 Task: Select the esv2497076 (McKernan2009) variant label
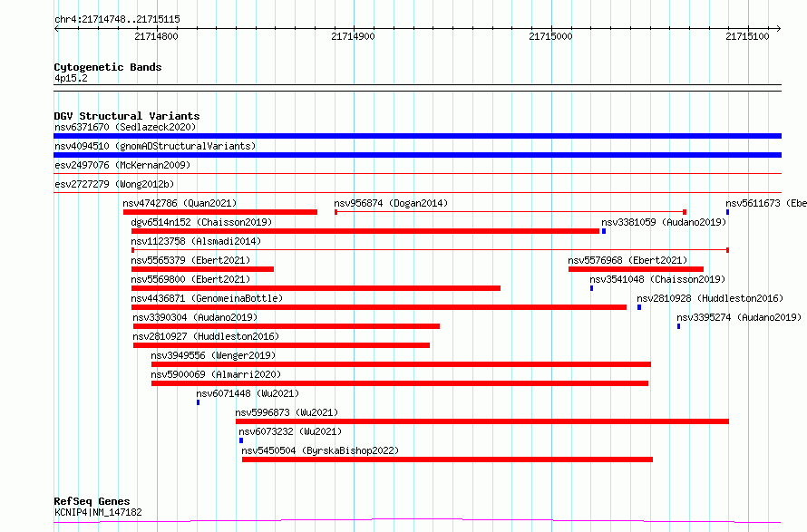coord(122,165)
